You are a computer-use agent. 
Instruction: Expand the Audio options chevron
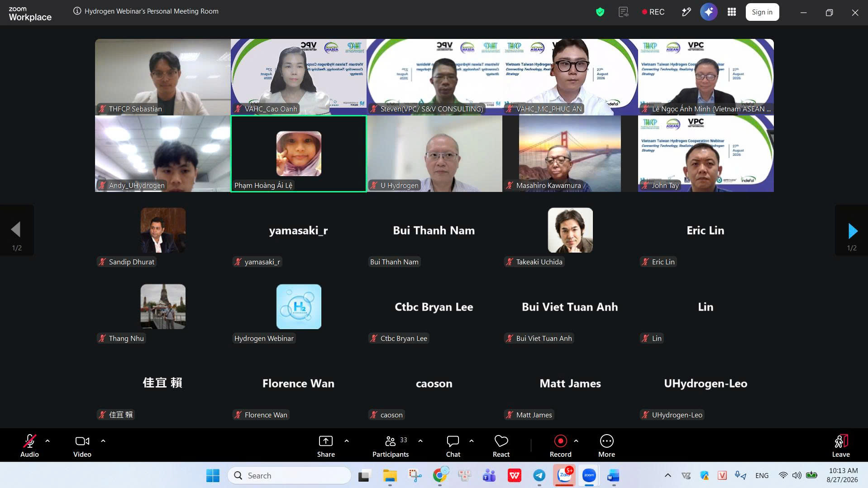(48, 441)
